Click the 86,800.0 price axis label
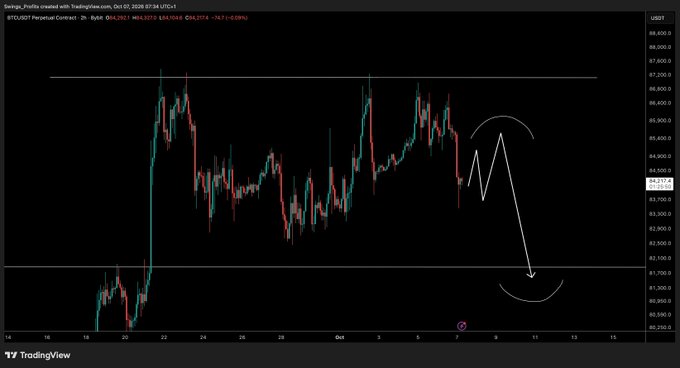680x368 pixels. [660, 89]
